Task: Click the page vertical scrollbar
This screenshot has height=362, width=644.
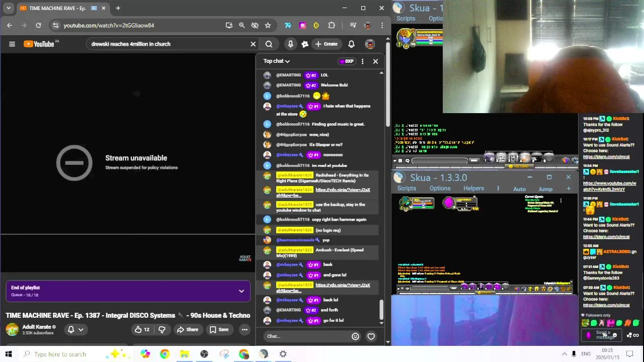Action: coord(387,84)
